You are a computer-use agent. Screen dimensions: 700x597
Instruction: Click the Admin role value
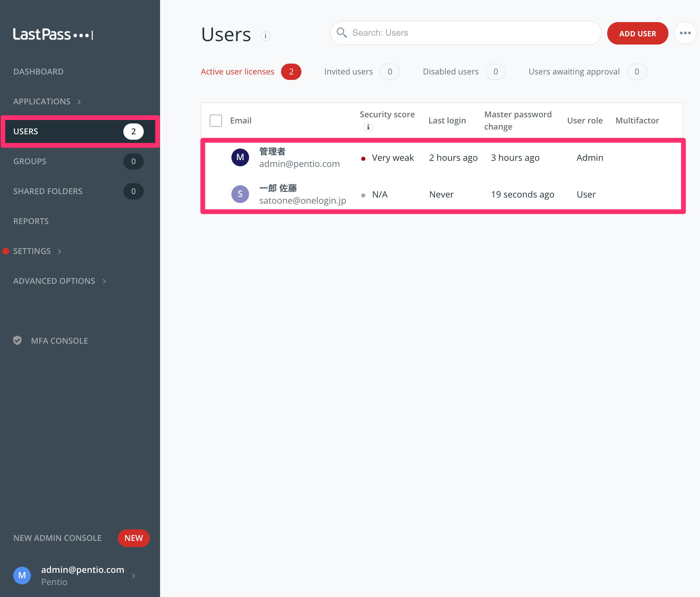590,158
